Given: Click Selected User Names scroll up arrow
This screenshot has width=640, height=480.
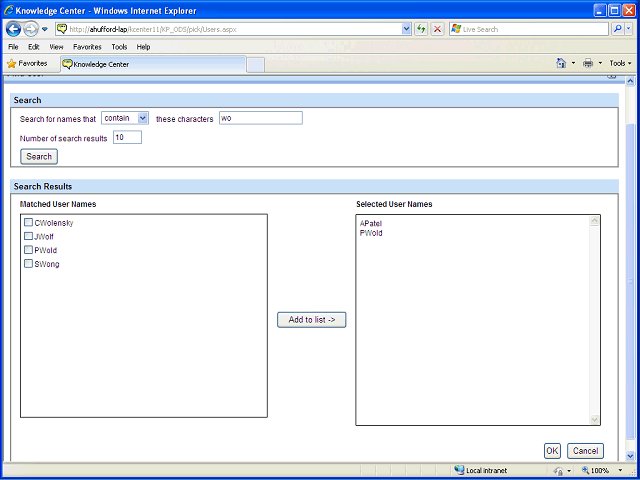Looking at the screenshot, I should (x=595, y=221).
